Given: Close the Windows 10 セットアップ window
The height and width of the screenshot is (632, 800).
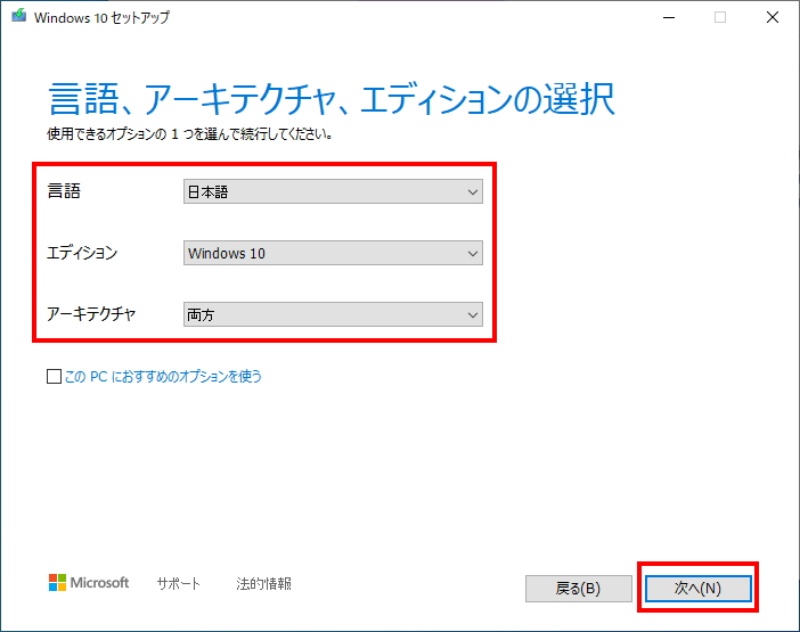Looking at the screenshot, I should point(773,17).
